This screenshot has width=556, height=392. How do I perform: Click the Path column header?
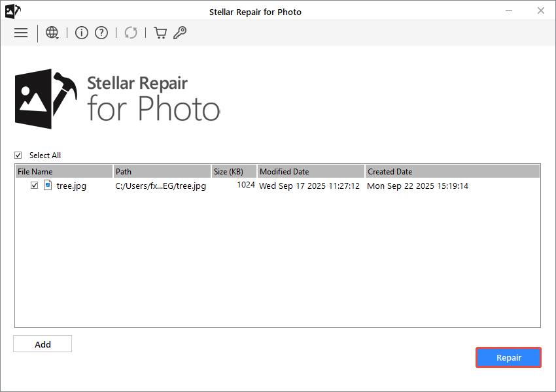point(162,171)
